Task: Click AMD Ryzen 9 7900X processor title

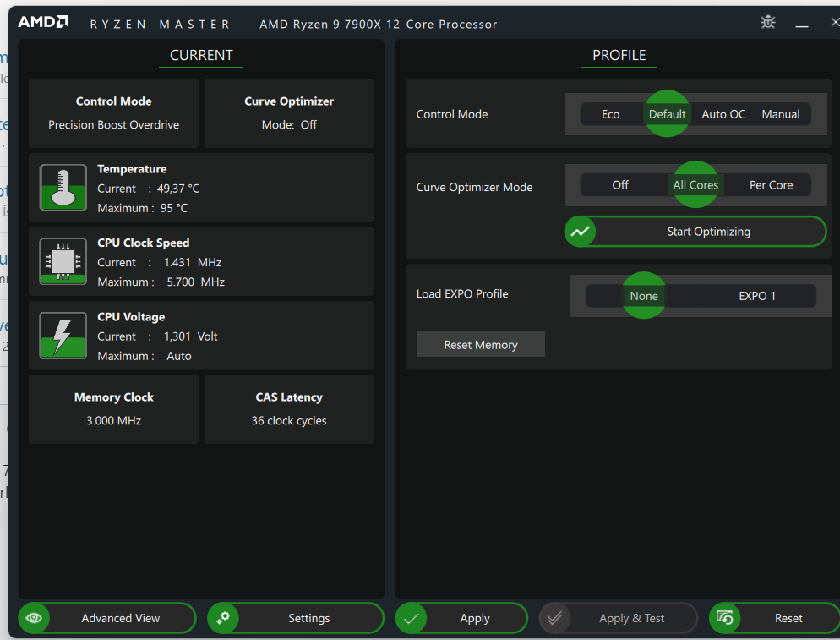Action: (379, 25)
